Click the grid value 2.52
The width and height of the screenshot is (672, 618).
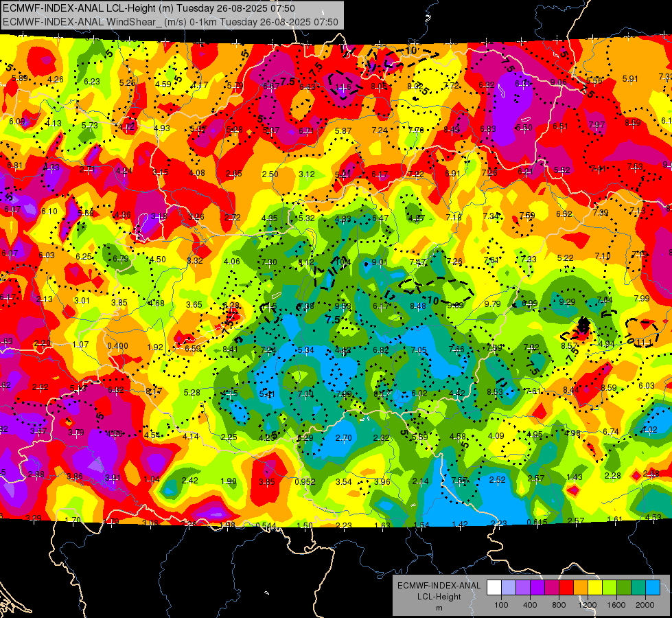498,479
